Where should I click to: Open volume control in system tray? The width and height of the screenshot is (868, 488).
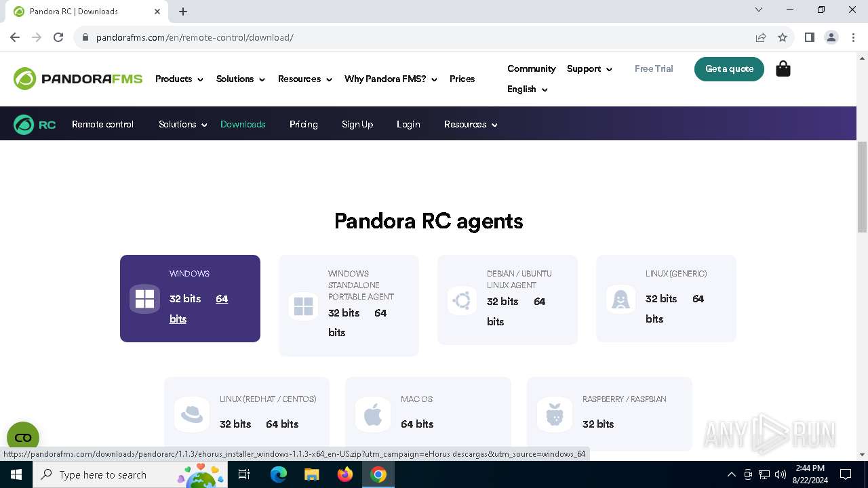point(780,474)
